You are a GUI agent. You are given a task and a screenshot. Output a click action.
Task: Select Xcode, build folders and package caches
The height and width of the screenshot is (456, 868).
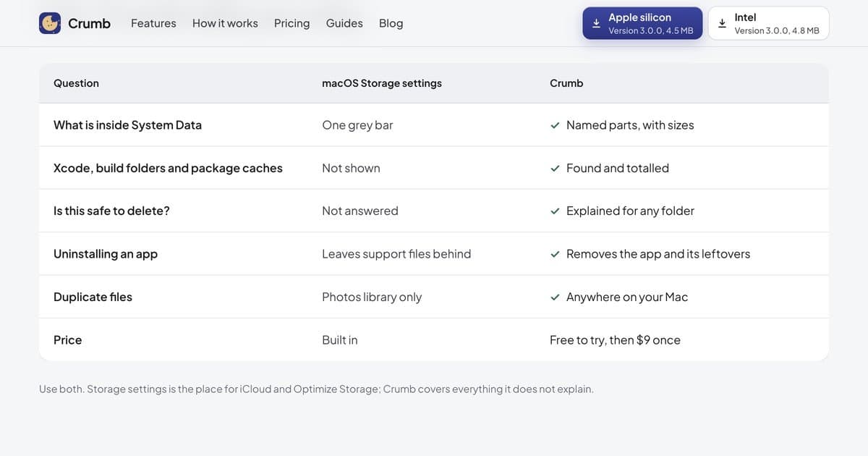[x=168, y=168]
